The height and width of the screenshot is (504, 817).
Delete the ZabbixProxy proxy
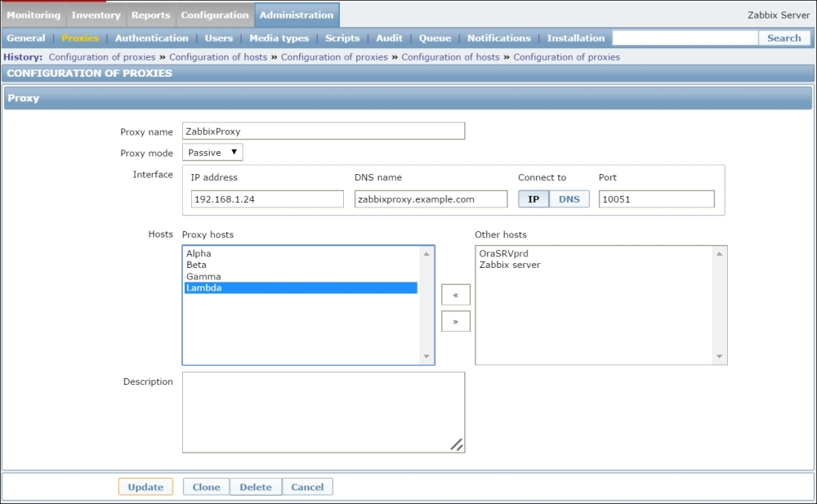[256, 487]
